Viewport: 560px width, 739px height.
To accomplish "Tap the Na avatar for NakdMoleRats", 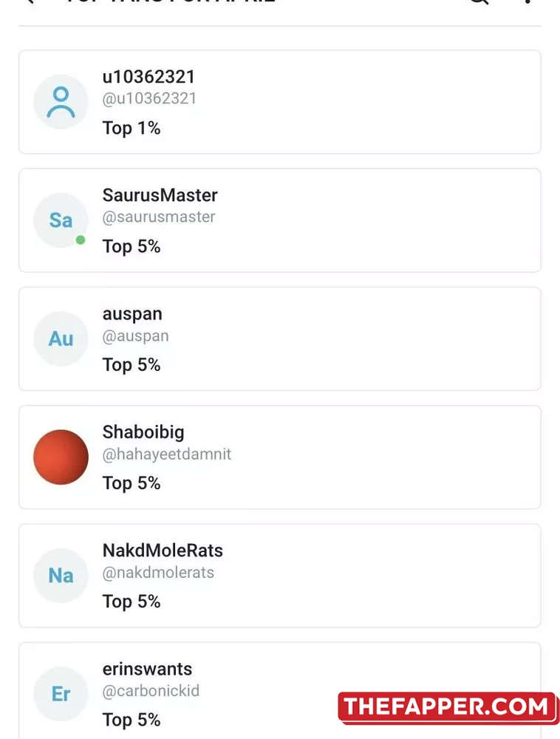I will pyautogui.click(x=61, y=575).
